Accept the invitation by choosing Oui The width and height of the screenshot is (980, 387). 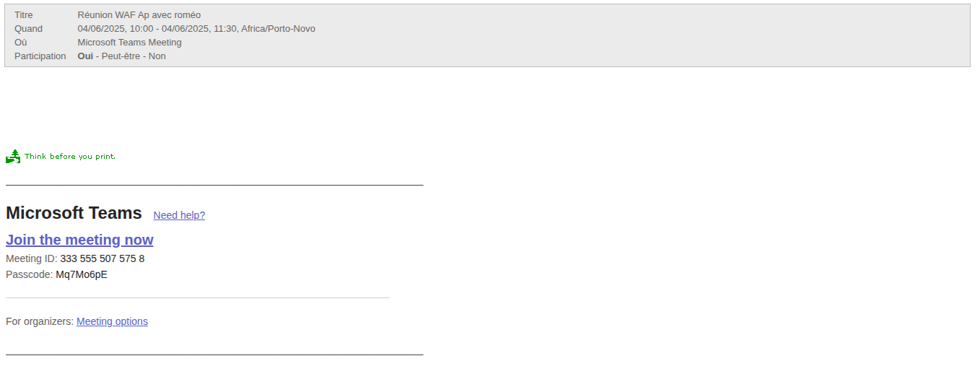(x=85, y=56)
